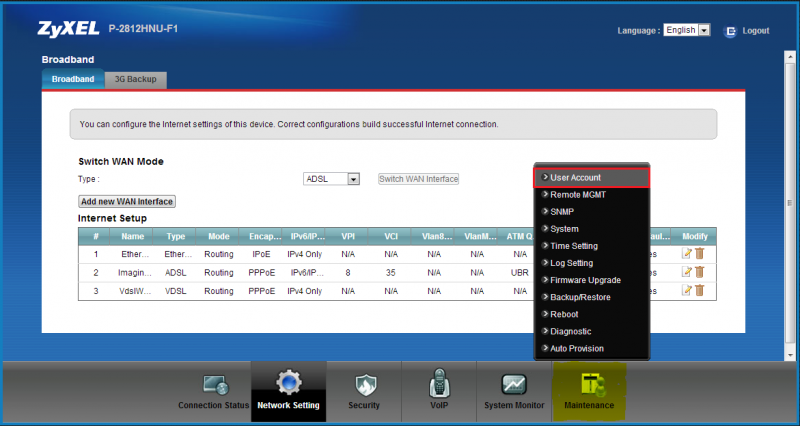Click the Logout link text
Viewport: 800px width, 426px height.
click(x=756, y=31)
